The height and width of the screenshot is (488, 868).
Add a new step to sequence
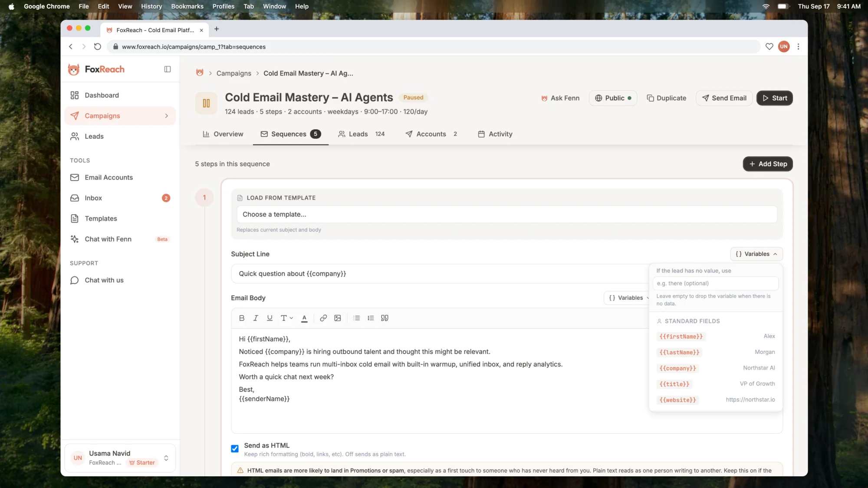tap(768, 164)
